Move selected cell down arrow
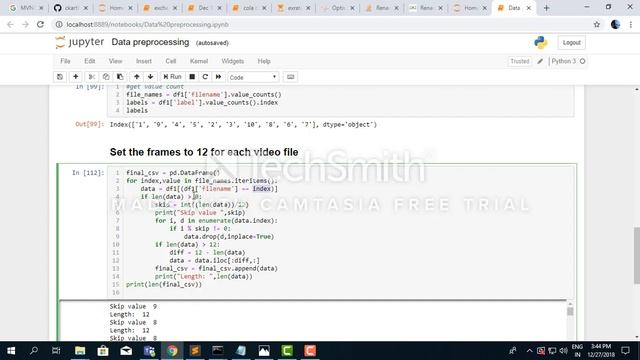640x360 pixels. [151, 77]
